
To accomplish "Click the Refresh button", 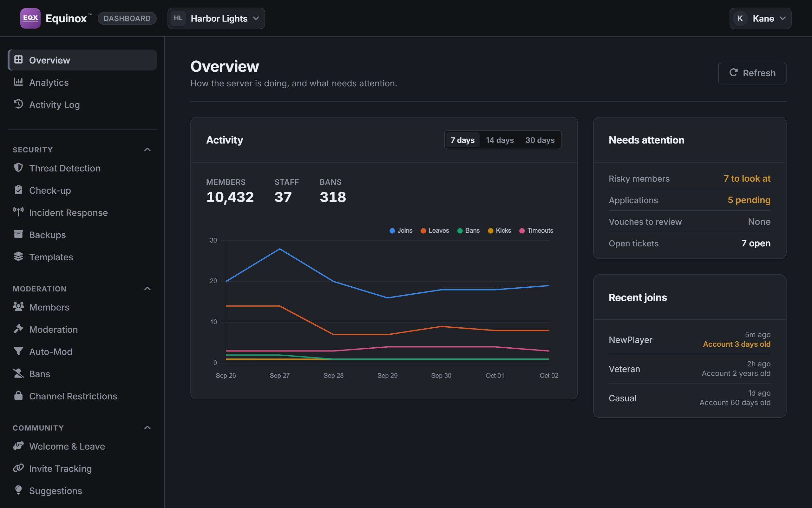I will [x=752, y=73].
